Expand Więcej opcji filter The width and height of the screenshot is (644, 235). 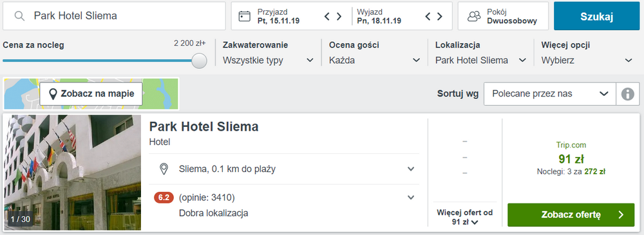[587, 61]
